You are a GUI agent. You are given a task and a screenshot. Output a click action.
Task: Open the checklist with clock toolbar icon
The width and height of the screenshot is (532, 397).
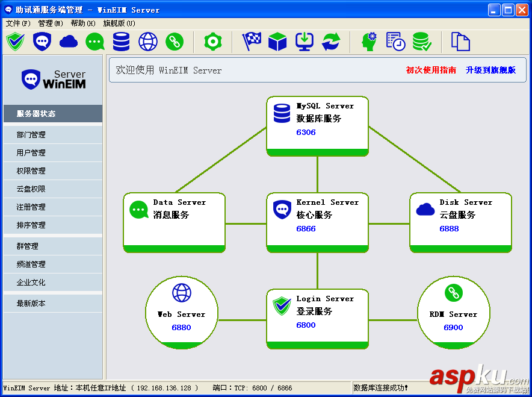[x=395, y=42]
